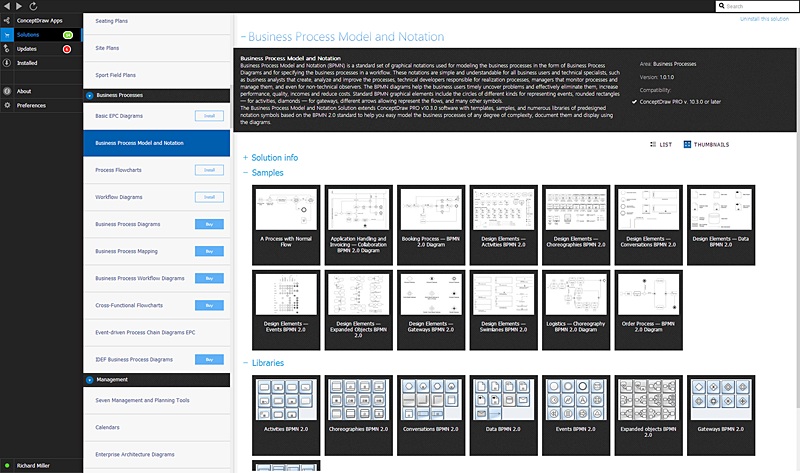800x473 pixels.
Task: Open ConceptDraw Apps menu item
Action: tap(39, 20)
